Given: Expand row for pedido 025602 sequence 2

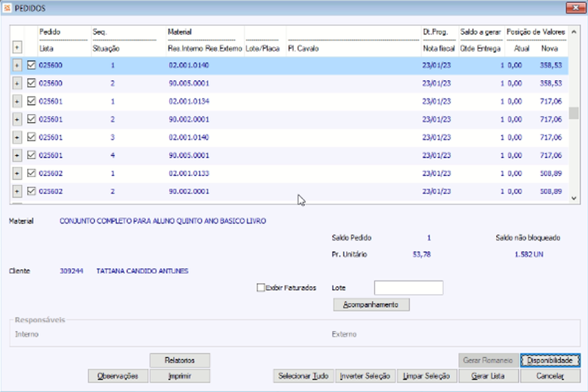Looking at the screenshot, I should (17, 191).
